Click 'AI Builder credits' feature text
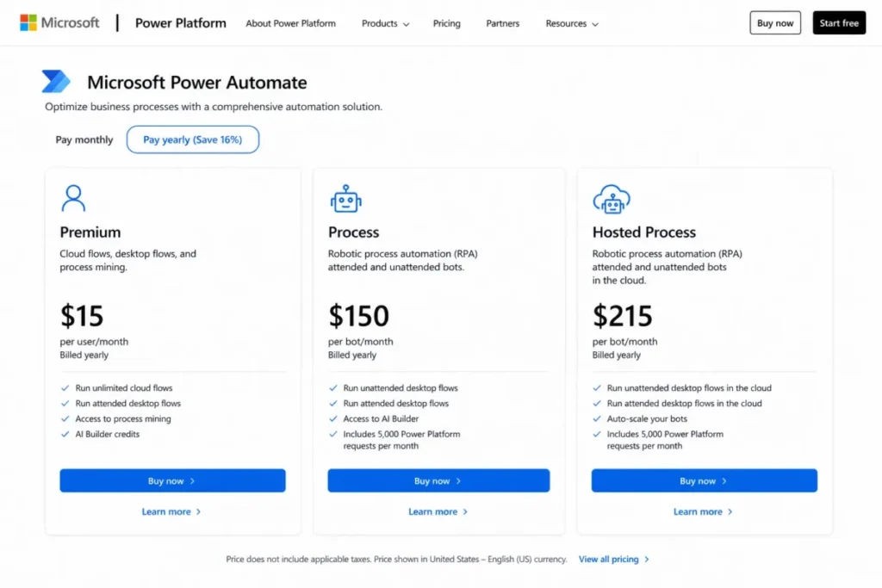Viewport: 882px width, 588px height. click(x=108, y=434)
